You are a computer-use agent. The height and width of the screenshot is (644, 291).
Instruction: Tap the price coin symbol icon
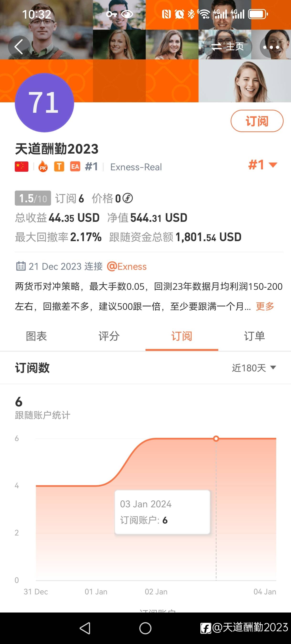[128, 198]
